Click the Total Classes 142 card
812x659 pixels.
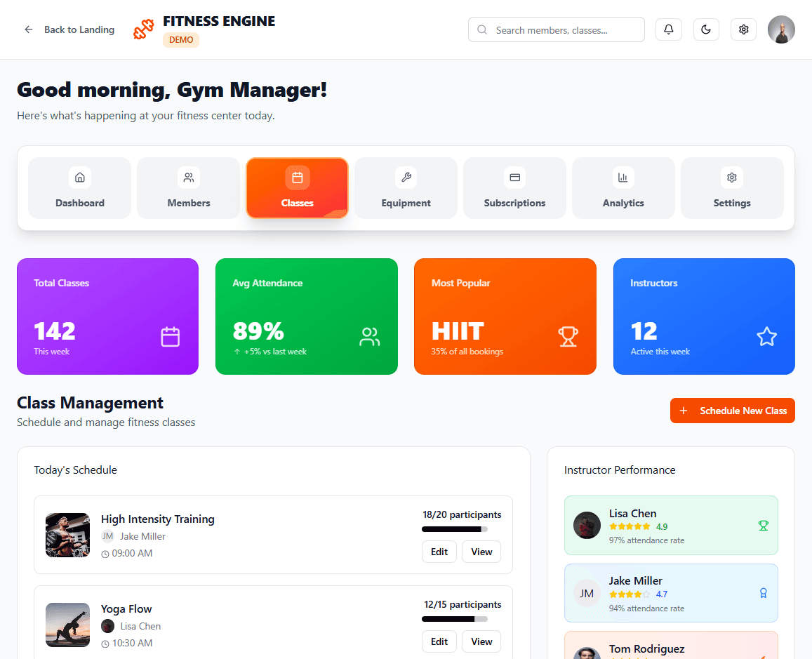click(107, 317)
